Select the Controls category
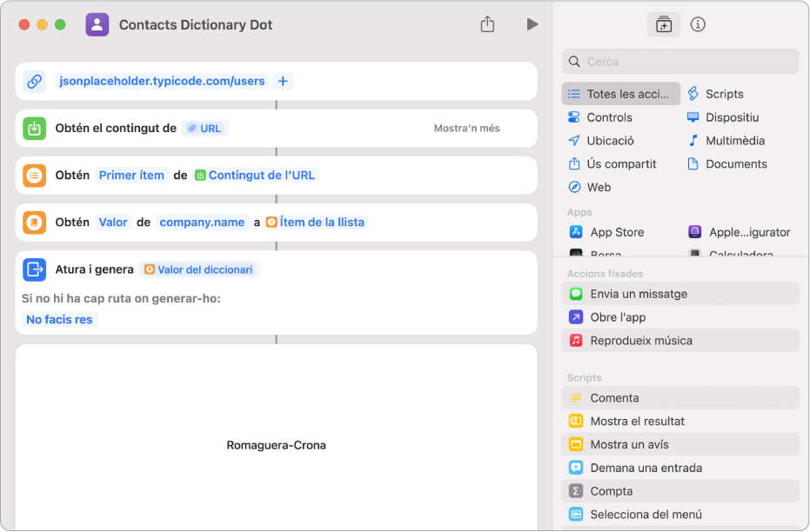810x532 pixels. [599, 117]
